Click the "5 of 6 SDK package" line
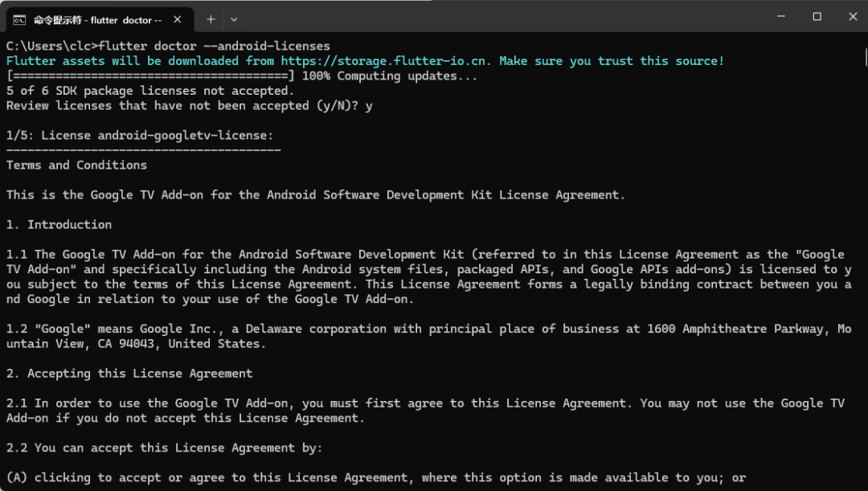Viewport: 868px width, 491px height. tap(150, 91)
